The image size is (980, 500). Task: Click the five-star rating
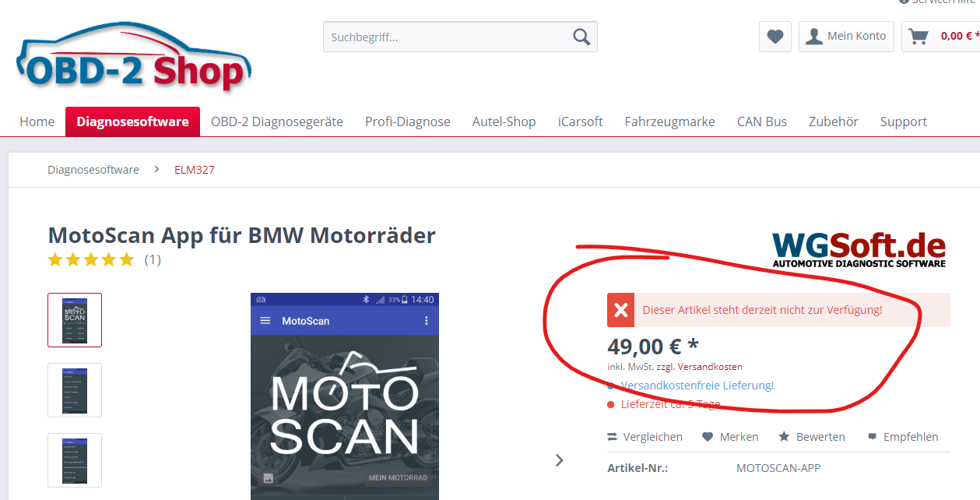(91, 259)
